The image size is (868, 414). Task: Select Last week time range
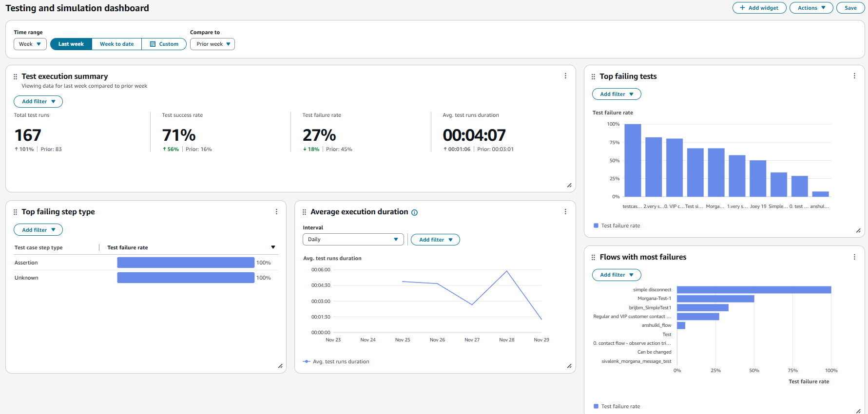(x=71, y=44)
